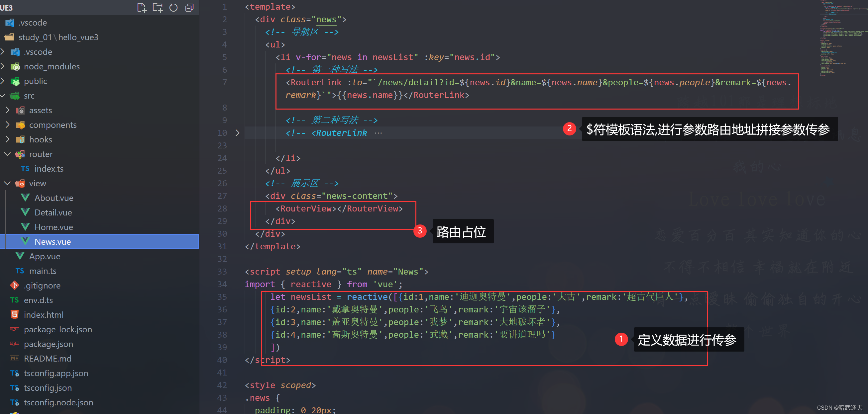Click the code minimap overview
The width and height of the screenshot is (868, 414).
[843, 39]
